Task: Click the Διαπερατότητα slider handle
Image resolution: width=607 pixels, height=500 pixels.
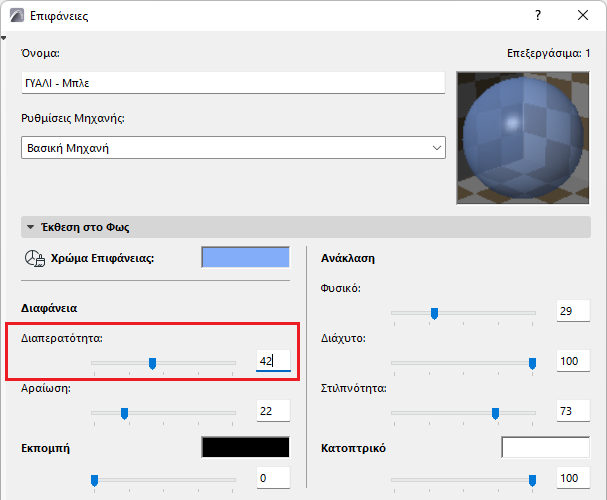Action: tap(153, 363)
